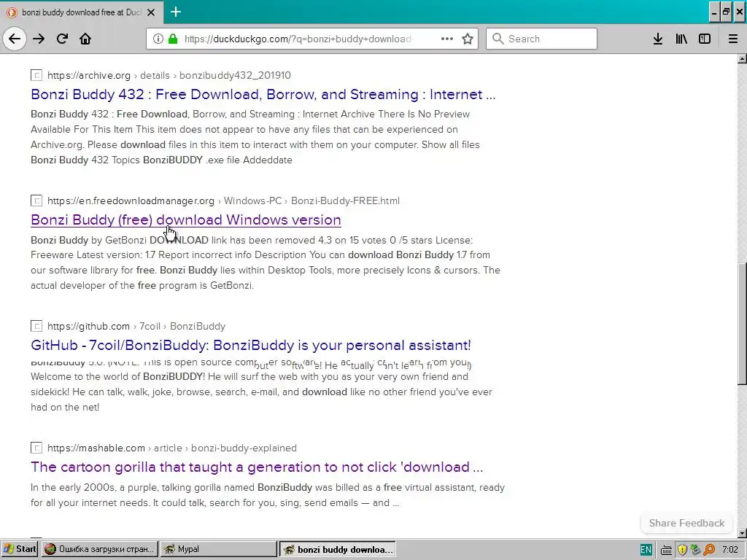
Task: Click the green padlock security icon
Action: [x=173, y=39]
